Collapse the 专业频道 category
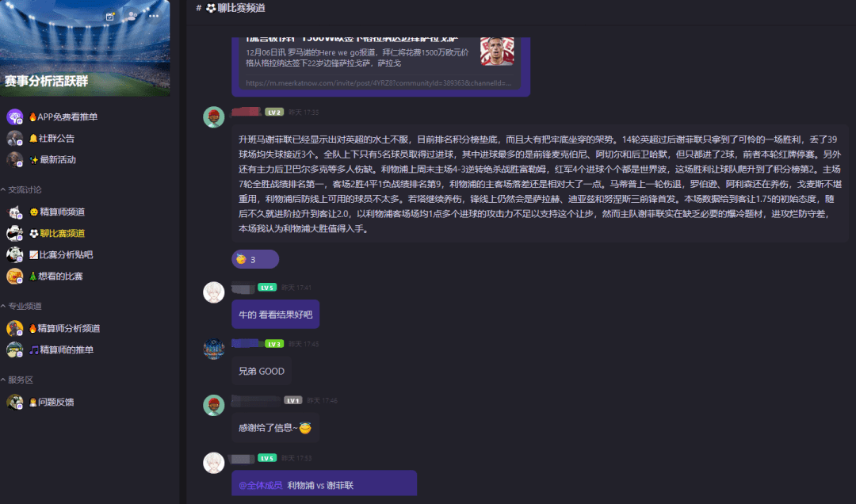856x504 pixels. coord(21,306)
